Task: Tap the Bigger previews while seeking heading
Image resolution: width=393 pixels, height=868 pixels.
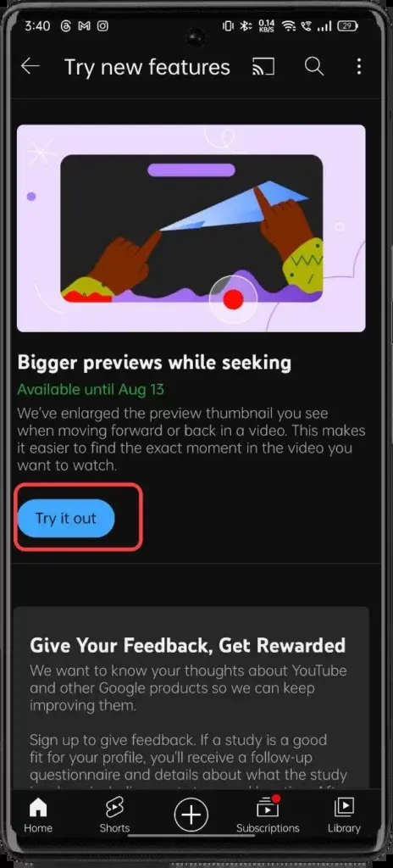Action: click(154, 363)
